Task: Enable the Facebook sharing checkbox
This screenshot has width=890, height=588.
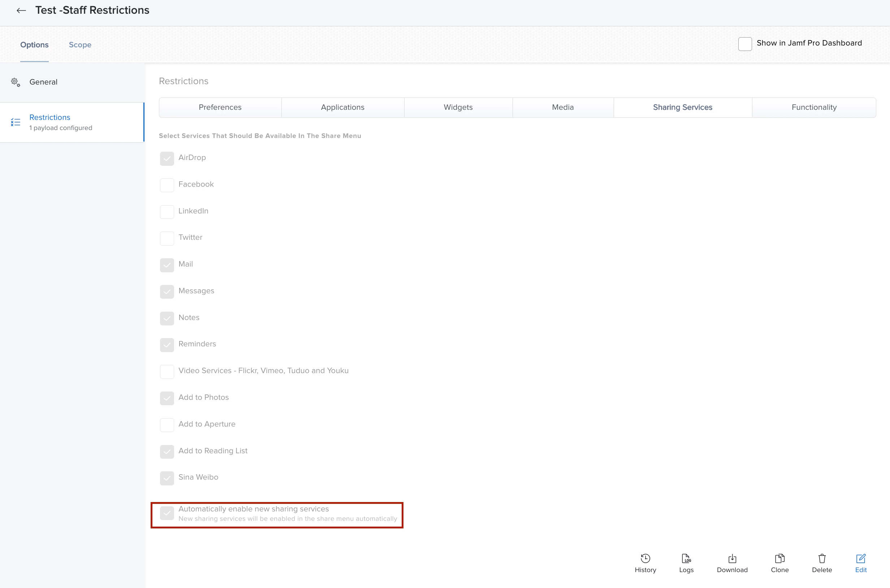Action: 167,185
